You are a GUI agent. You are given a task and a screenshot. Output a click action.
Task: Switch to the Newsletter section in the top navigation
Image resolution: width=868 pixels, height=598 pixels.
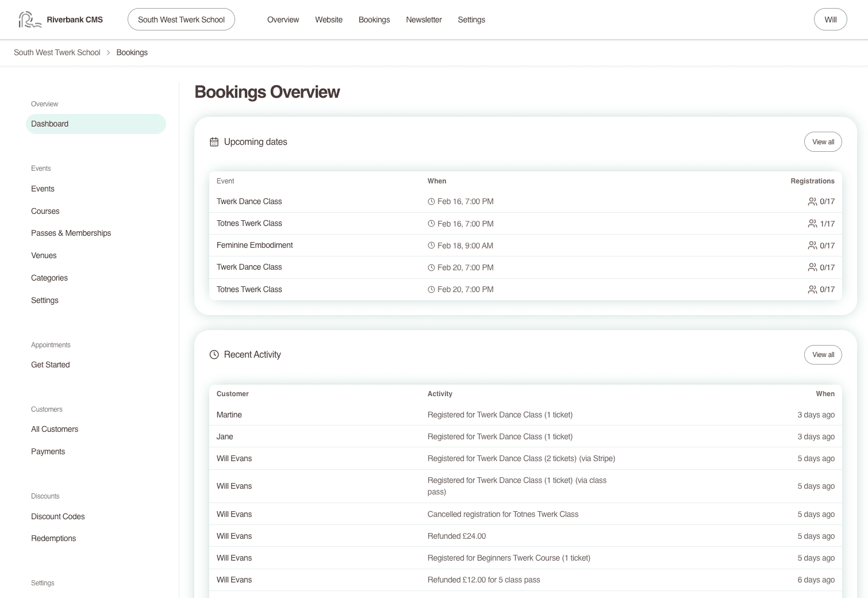tap(424, 20)
